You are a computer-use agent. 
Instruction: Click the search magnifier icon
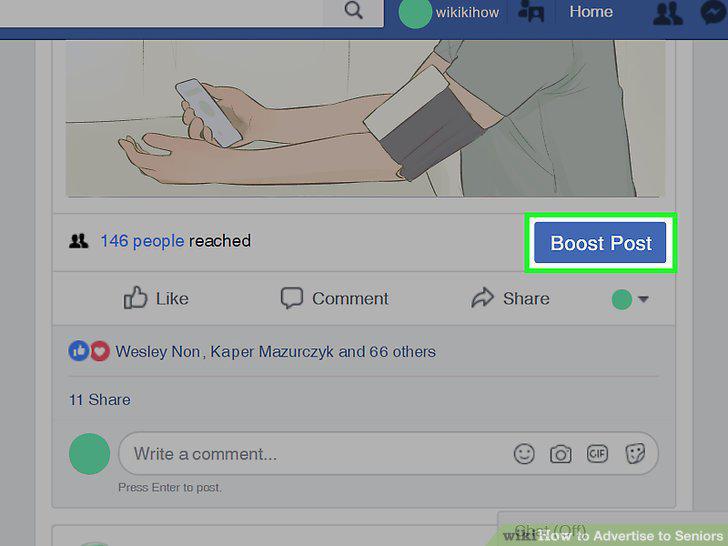354,10
